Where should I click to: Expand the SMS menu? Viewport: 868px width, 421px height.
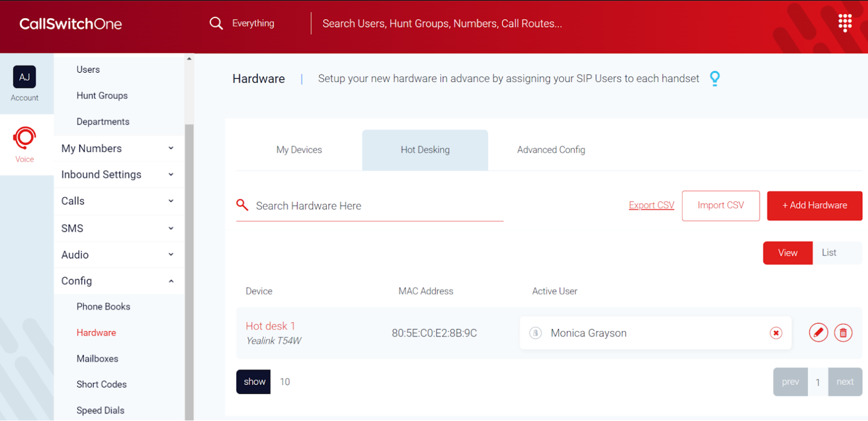pos(119,228)
